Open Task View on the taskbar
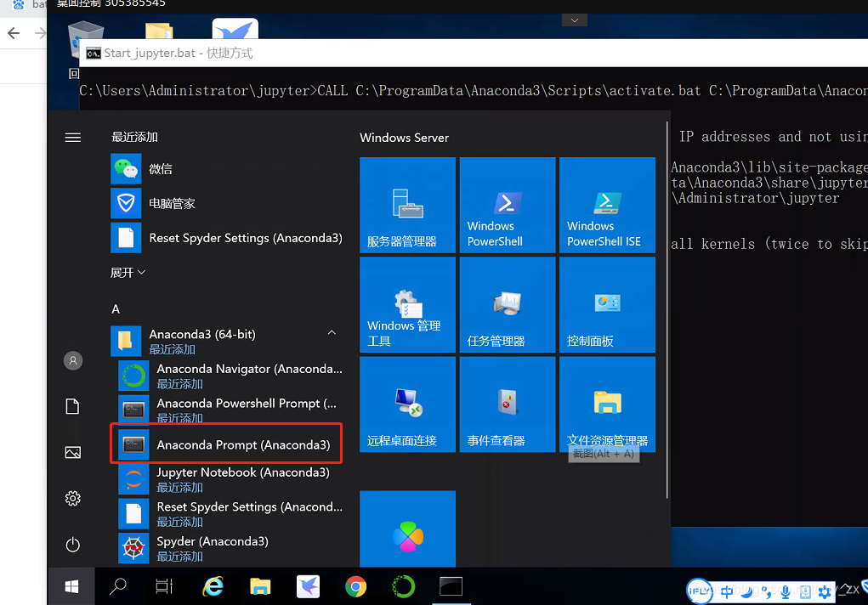Screen dimensions: 868x605 pos(164,586)
